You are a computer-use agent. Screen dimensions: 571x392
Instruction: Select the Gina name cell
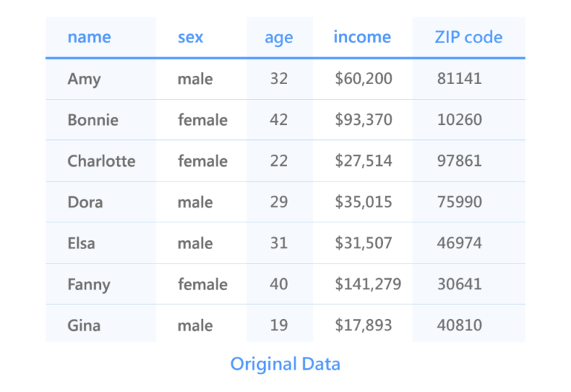(x=84, y=326)
